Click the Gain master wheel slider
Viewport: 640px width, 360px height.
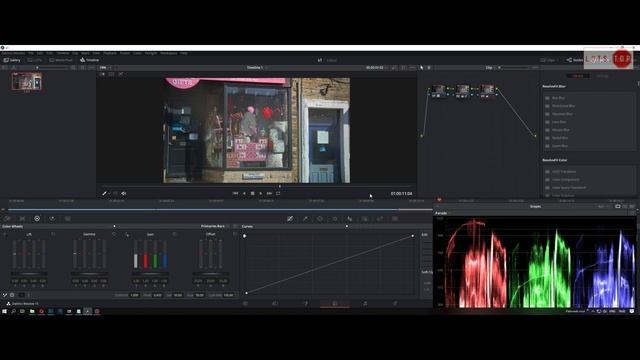point(150,274)
